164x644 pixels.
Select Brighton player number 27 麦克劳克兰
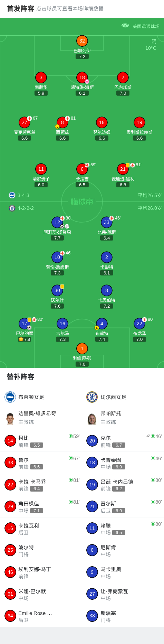coord(25,122)
